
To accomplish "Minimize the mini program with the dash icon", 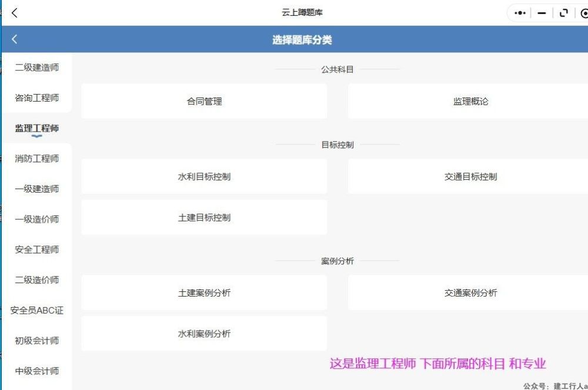I will (542, 13).
